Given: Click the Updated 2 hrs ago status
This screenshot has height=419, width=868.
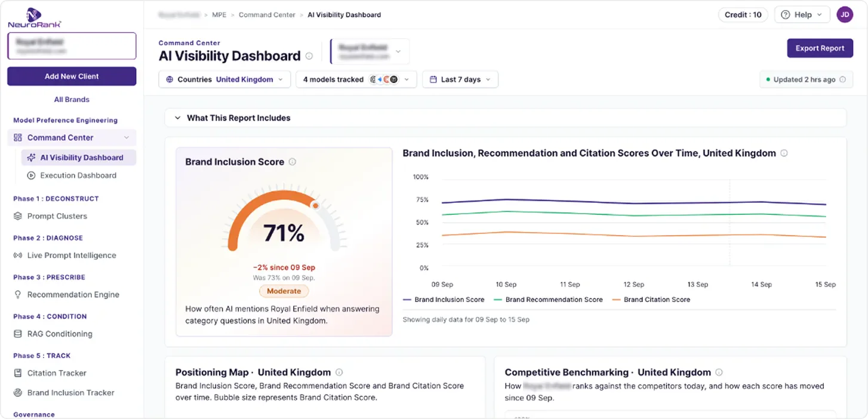Looking at the screenshot, I should tap(806, 79).
